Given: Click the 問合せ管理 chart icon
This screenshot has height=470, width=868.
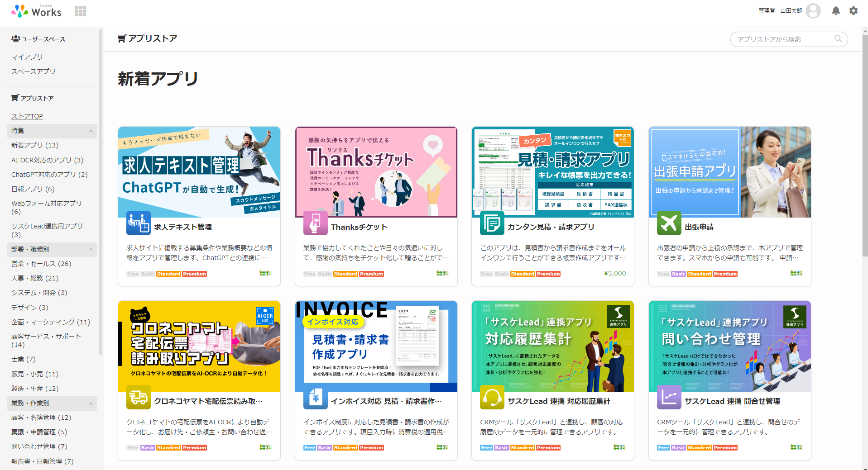Looking at the screenshot, I should [x=669, y=397].
